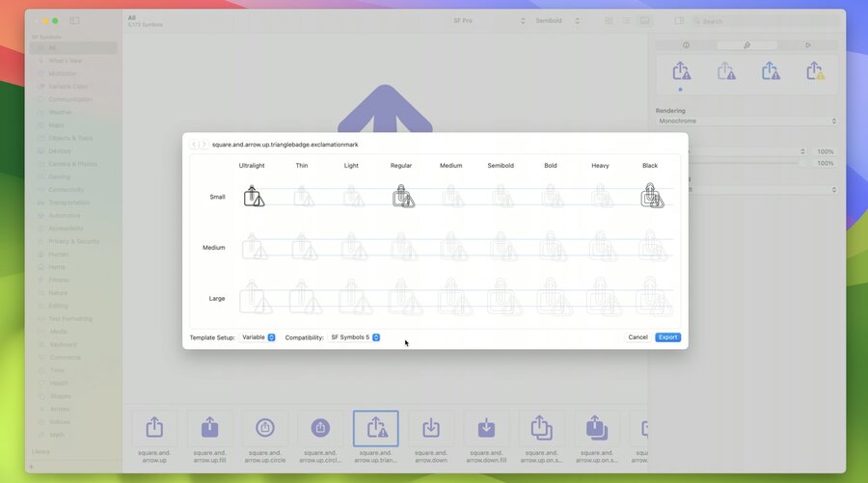Open the Semibold weight dropdown in toolbar

(x=556, y=20)
